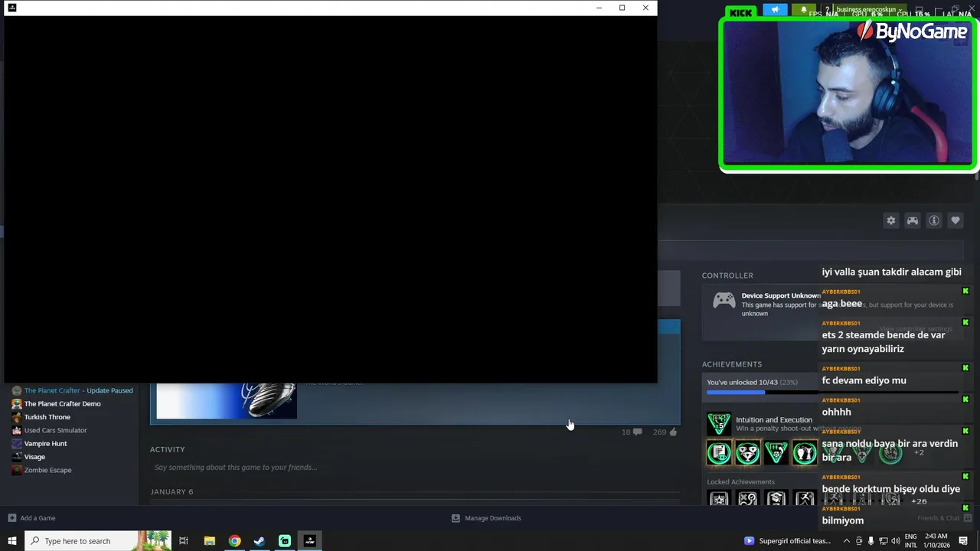Image resolution: width=980 pixels, height=551 pixels.
Task: Click the 'Device Support Unknown' text
Action: coord(781,295)
